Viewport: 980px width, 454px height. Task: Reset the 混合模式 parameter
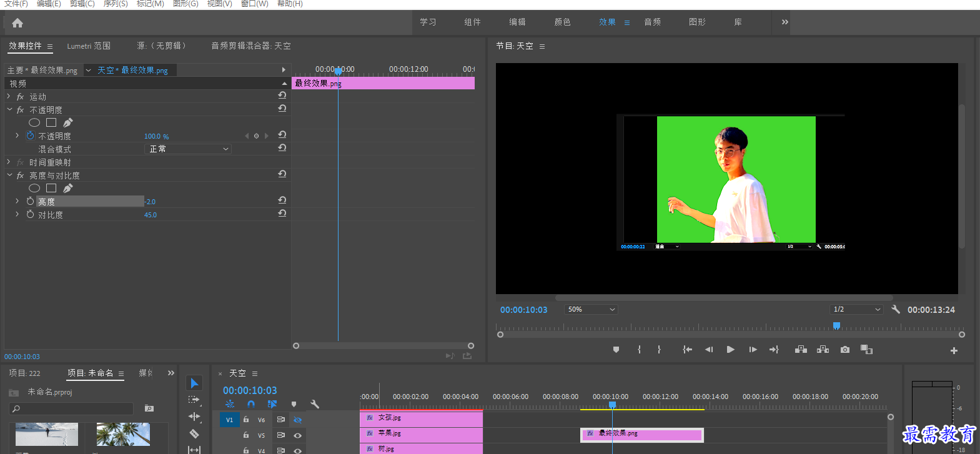click(x=282, y=148)
